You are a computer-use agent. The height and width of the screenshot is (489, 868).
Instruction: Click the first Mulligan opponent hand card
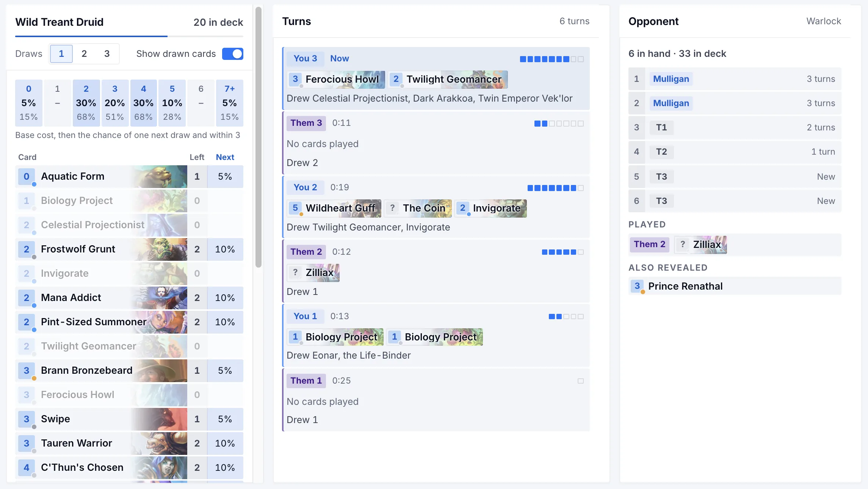735,79
